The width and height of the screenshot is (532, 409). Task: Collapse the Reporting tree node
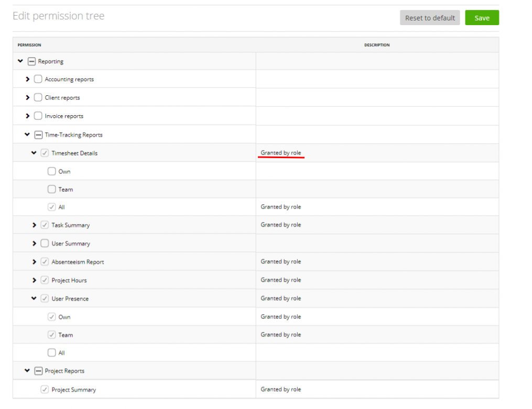click(20, 61)
